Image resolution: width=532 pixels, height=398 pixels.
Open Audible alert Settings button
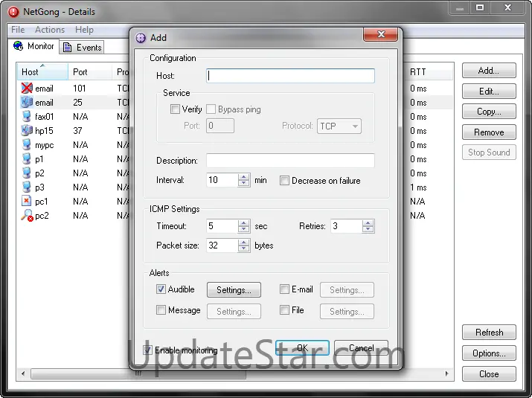pyautogui.click(x=234, y=290)
